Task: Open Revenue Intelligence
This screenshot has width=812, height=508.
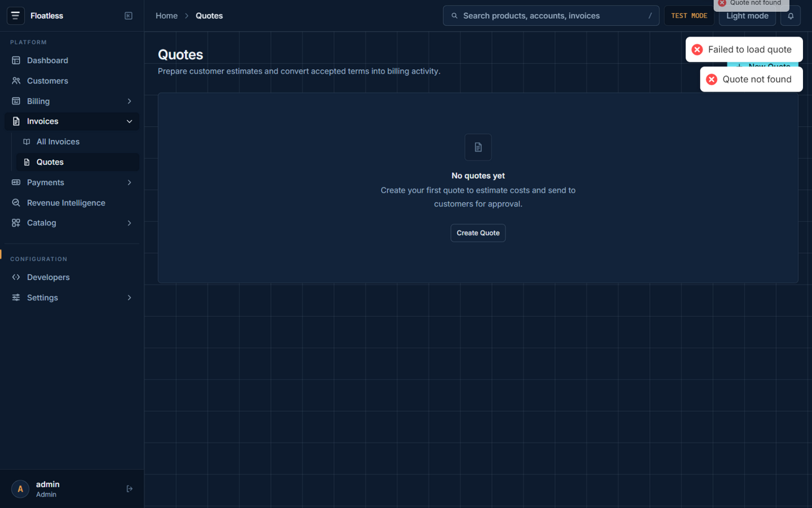Action: (72, 203)
